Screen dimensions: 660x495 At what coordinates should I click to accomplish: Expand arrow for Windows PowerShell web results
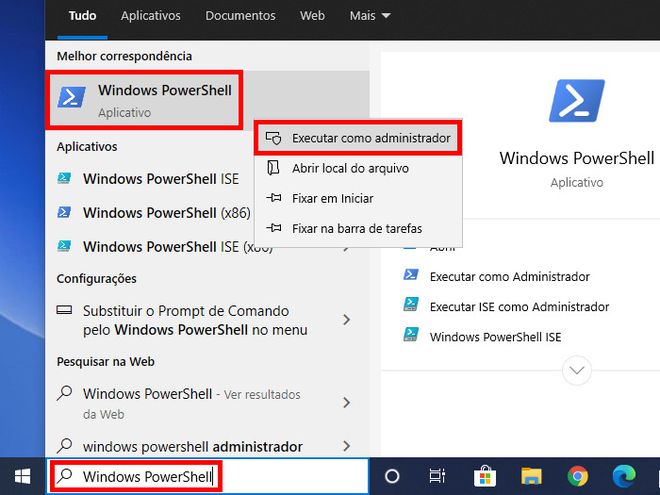(x=346, y=403)
